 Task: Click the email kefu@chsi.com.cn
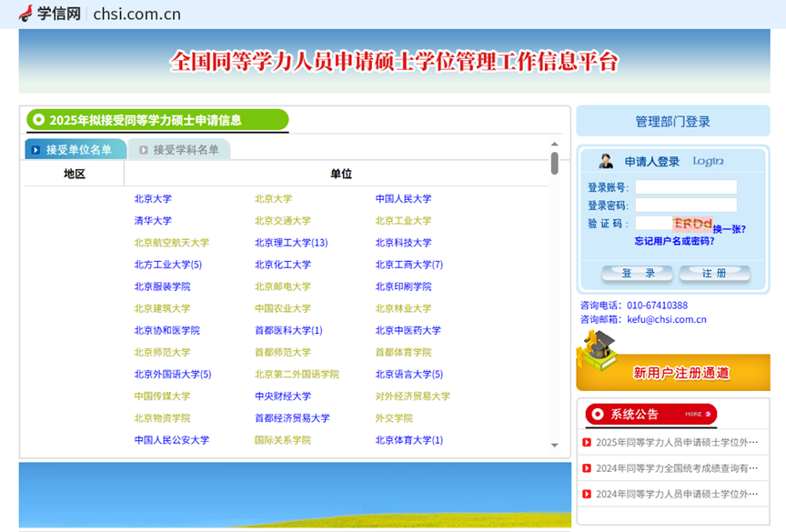667,319
